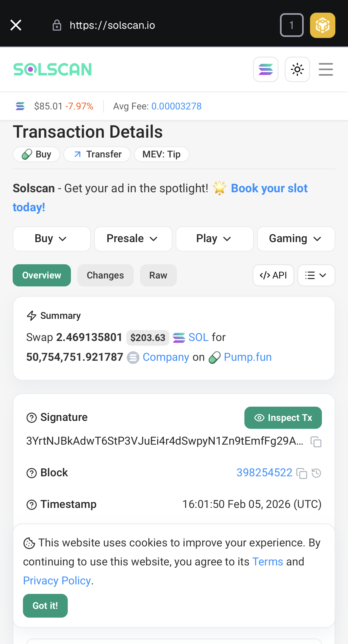This screenshot has height=644, width=348.
Task: Open the Gaming dropdown
Action: pos(296,239)
